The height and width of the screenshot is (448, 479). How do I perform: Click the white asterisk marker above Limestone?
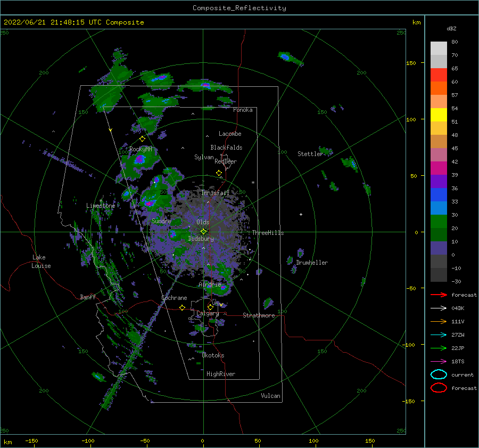[x=101, y=201]
